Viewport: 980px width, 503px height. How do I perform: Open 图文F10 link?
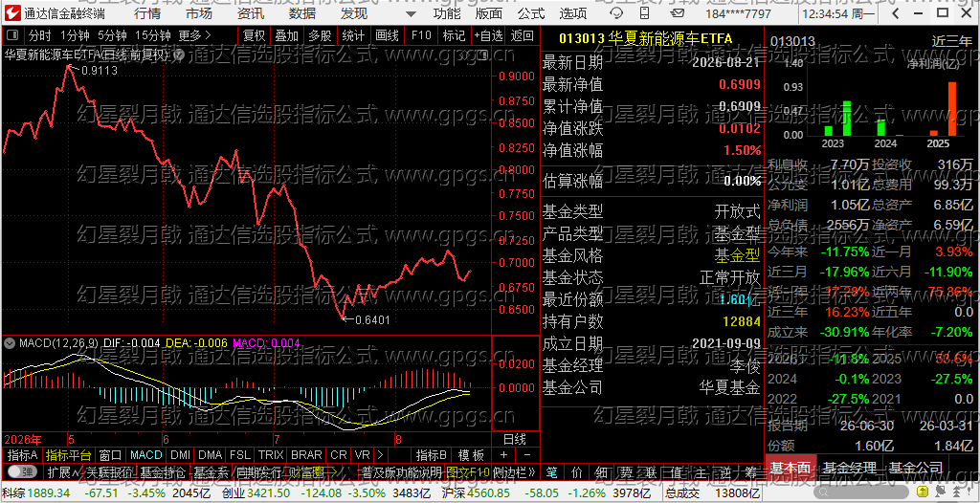coord(468,471)
